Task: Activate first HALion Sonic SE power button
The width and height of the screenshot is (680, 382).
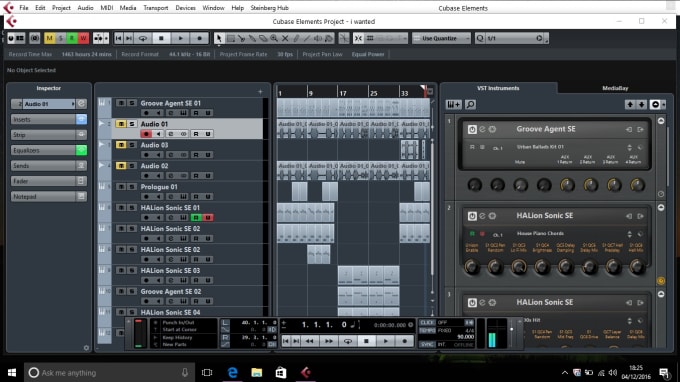Action: [x=472, y=216]
